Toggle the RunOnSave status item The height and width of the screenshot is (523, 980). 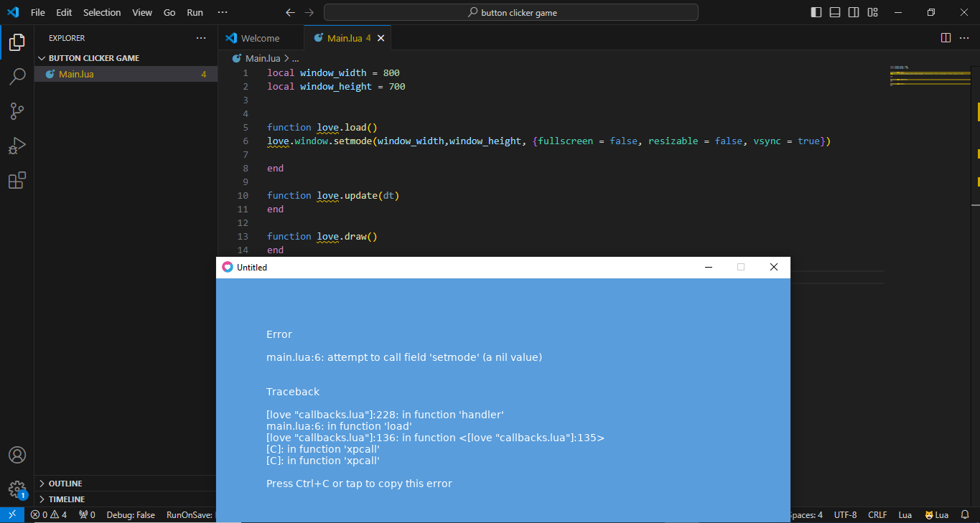(x=190, y=515)
